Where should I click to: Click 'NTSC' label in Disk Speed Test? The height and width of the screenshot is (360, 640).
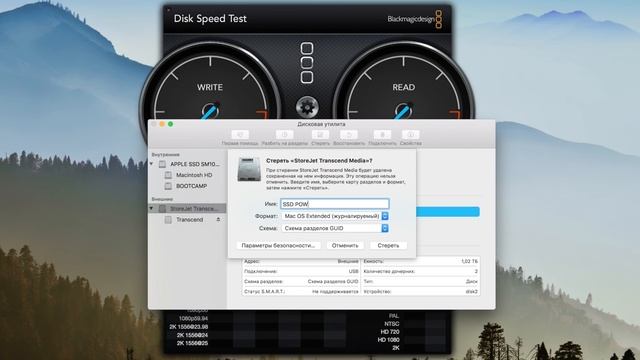(x=392, y=324)
